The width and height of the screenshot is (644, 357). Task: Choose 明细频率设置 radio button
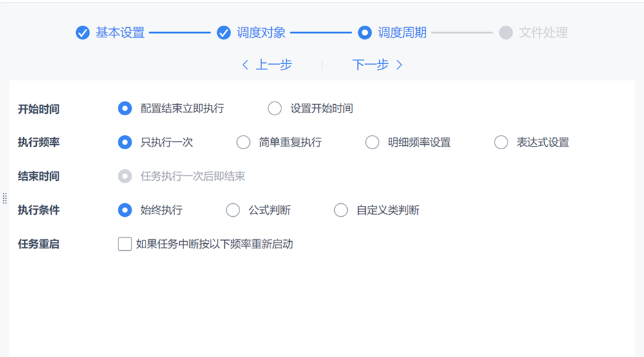click(x=372, y=142)
